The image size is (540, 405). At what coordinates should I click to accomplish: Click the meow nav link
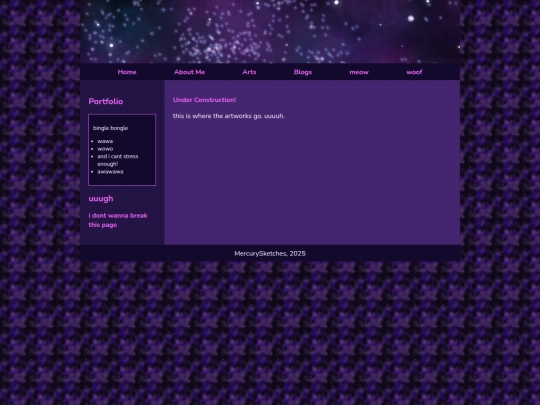pyautogui.click(x=359, y=72)
